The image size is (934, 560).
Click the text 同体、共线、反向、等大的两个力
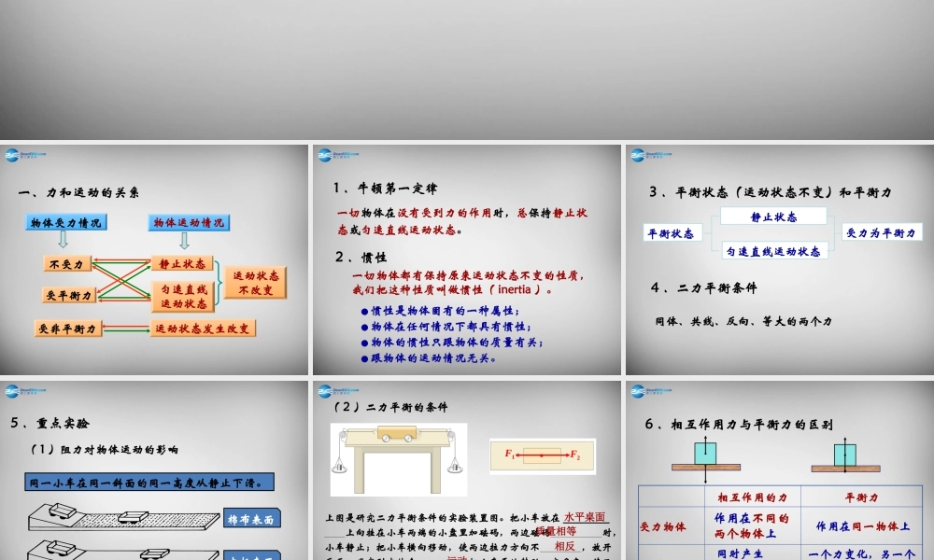click(x=743, y=321)
